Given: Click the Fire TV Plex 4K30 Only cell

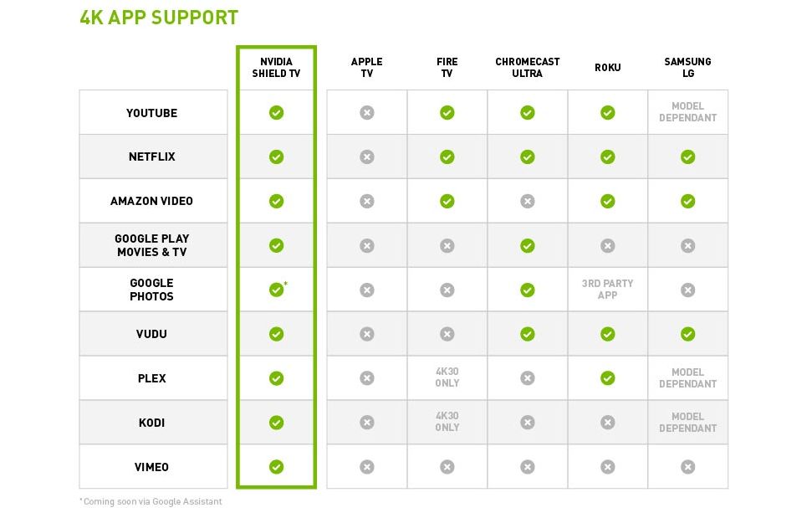Looking at the screenshot, I should (447, 377).
